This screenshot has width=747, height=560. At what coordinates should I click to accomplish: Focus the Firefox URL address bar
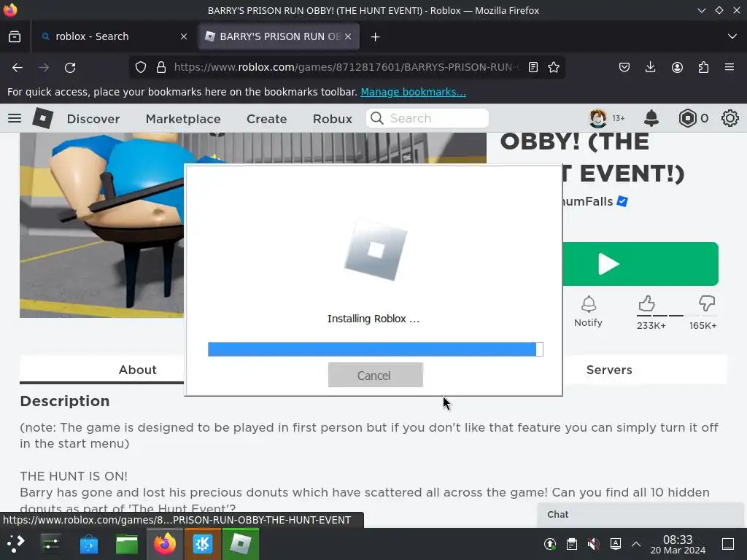click(348, 67)
